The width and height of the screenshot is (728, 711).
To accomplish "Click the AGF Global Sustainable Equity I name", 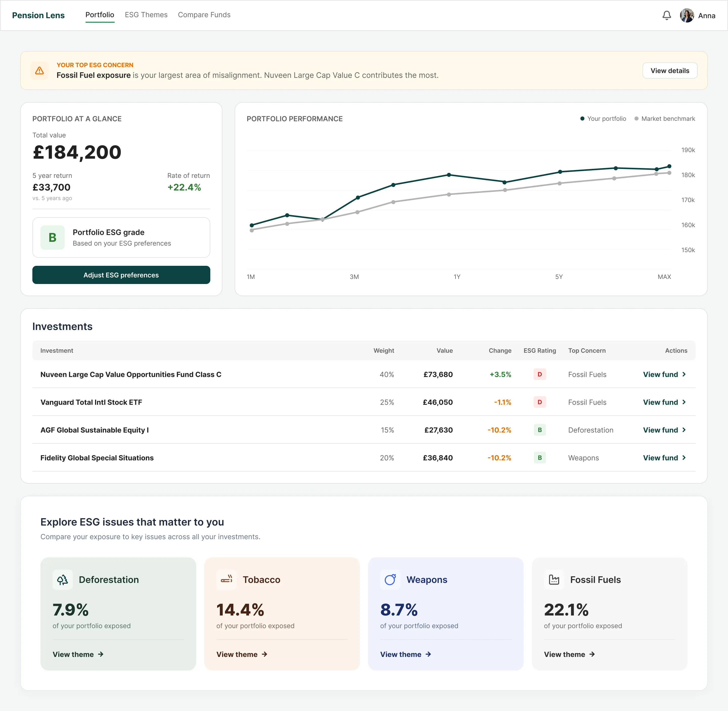I will [x=95, y=430].
